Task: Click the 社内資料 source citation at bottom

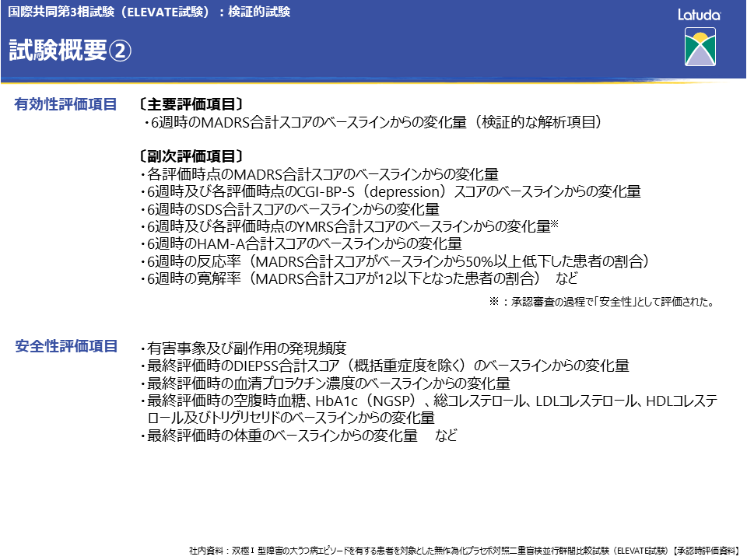Action: tap(463, 549)
